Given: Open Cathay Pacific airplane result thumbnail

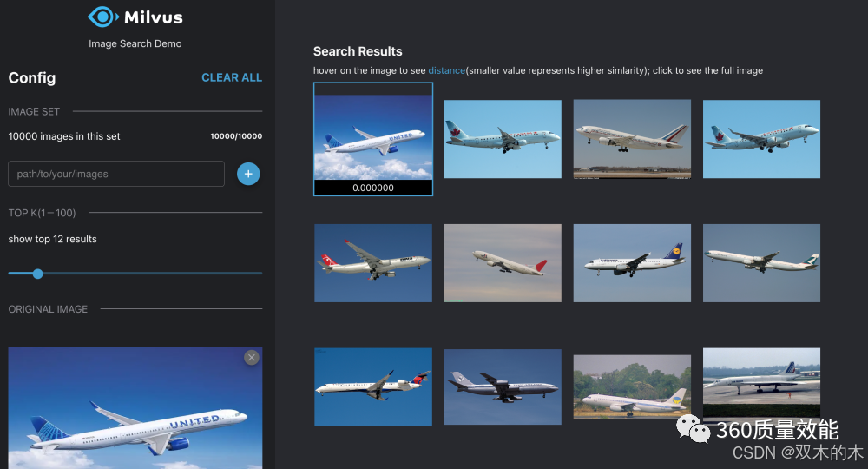Looking at the screenshot, I should [x=762, y=263].
